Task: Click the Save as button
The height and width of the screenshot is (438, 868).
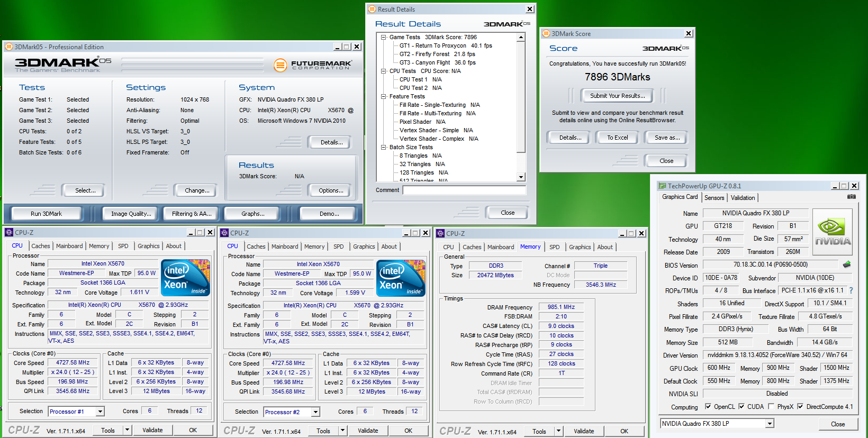Action: (x=667, y=138)
